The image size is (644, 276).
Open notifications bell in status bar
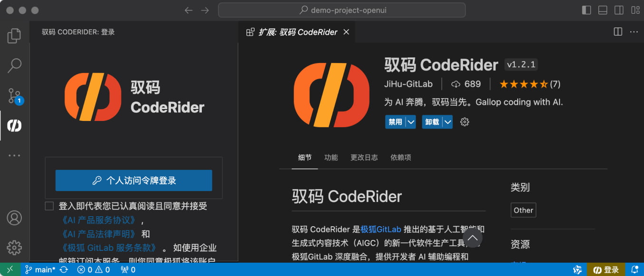pos(635,269)
